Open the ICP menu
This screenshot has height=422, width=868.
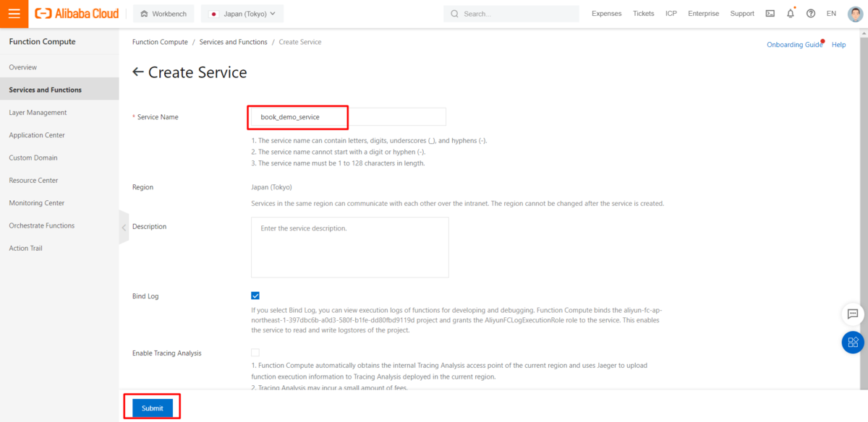pyautogui.click(x=671, y=14)
